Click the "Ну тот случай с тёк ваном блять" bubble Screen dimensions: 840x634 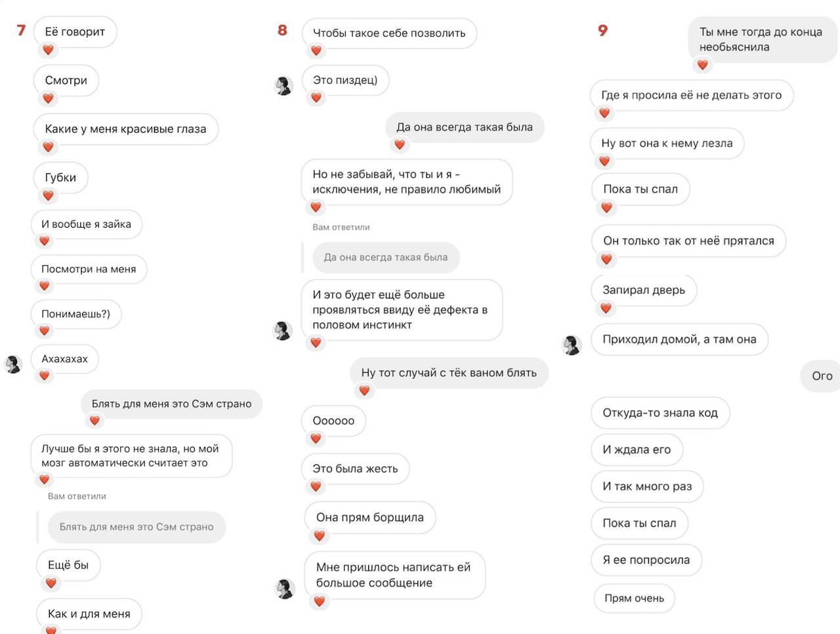coord(449,373)
